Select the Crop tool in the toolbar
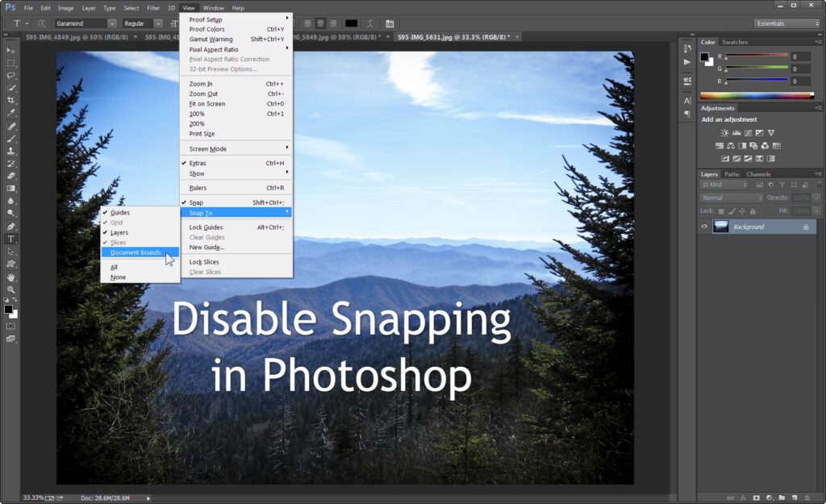 (11, 100)
